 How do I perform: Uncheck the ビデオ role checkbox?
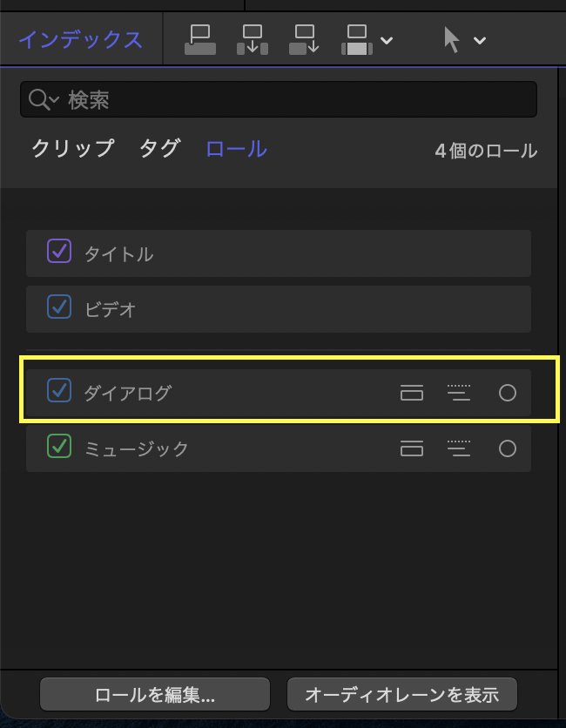[59, 307]
